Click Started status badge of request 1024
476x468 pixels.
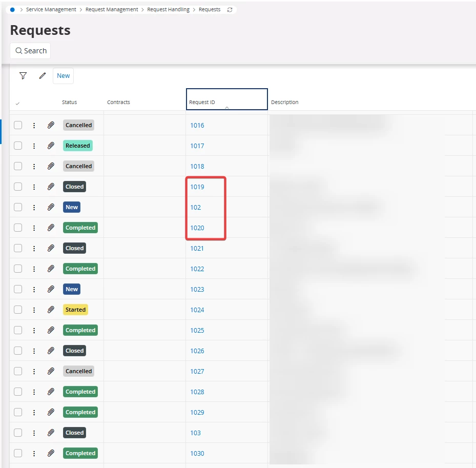(76, 310)
